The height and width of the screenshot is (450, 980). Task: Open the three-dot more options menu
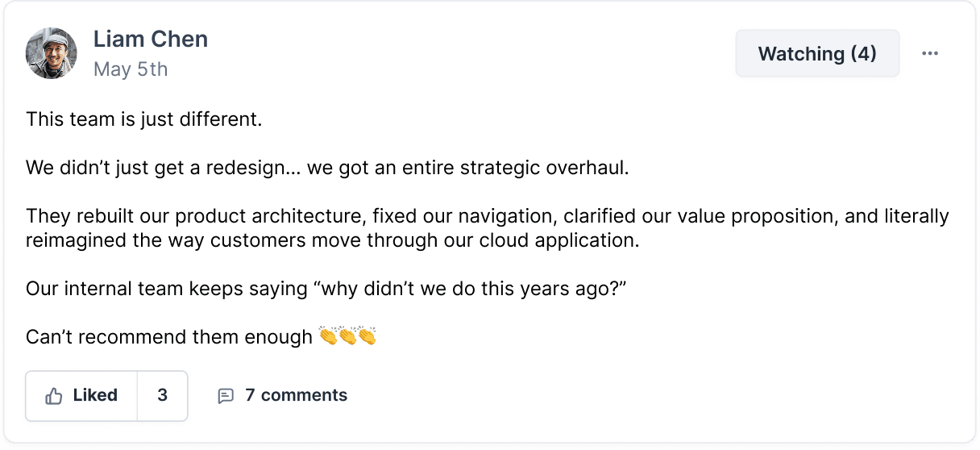(x=930, y=54)
